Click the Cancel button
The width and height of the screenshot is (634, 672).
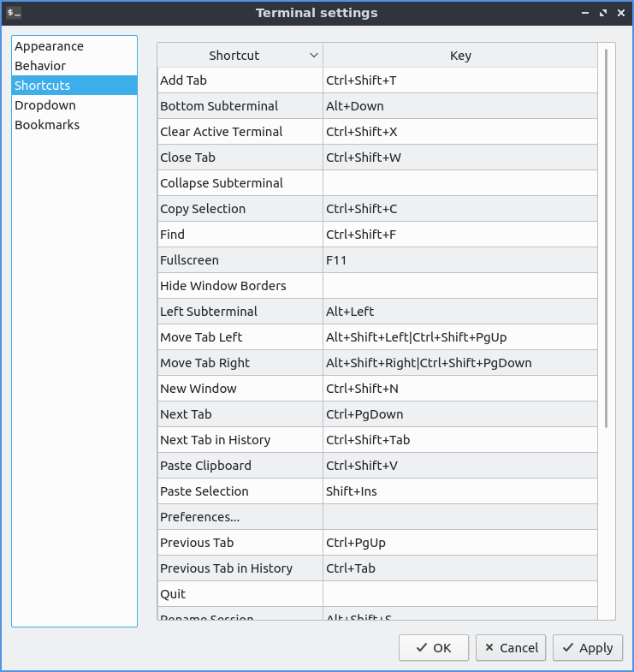[x=510, y=648]
